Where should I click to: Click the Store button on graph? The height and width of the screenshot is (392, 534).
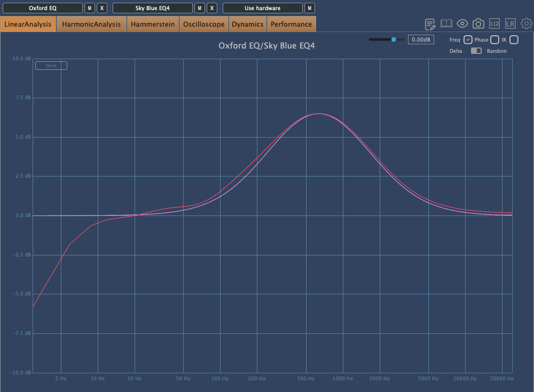(51, 66)
